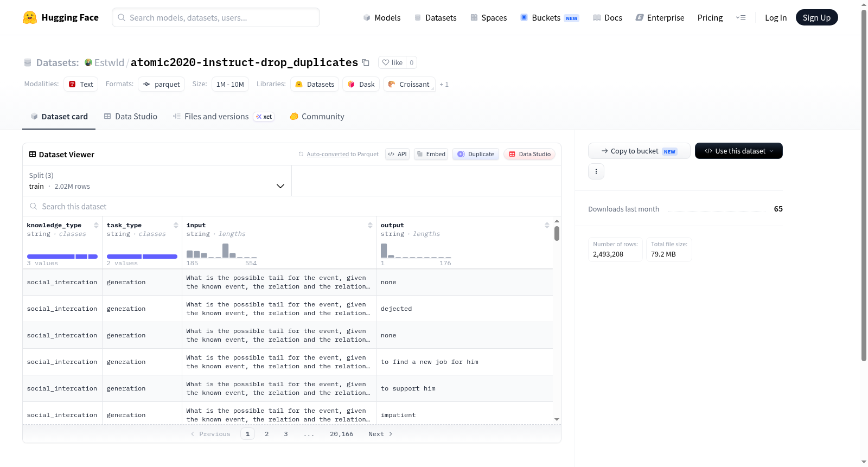868x467 pixels.
Task: Open the Datasets navigation link
Action: point(436,18)
